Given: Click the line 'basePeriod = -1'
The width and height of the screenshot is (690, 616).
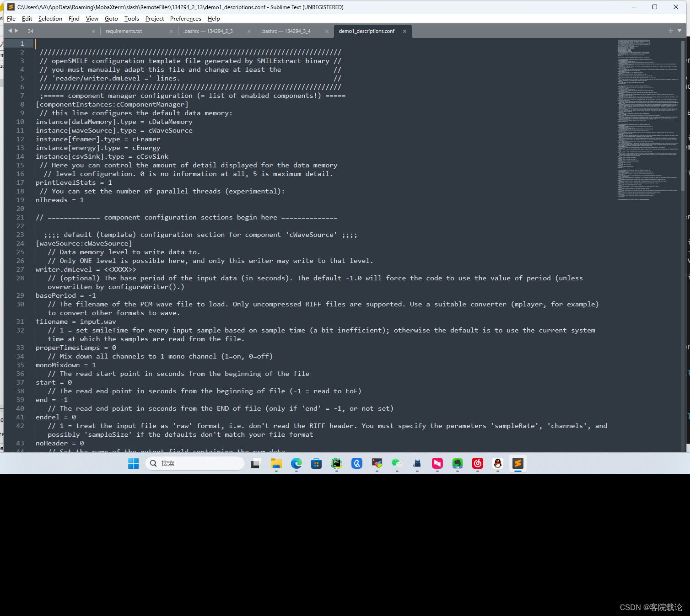Looking at the screenshot, I should click(x=66, y=295).
